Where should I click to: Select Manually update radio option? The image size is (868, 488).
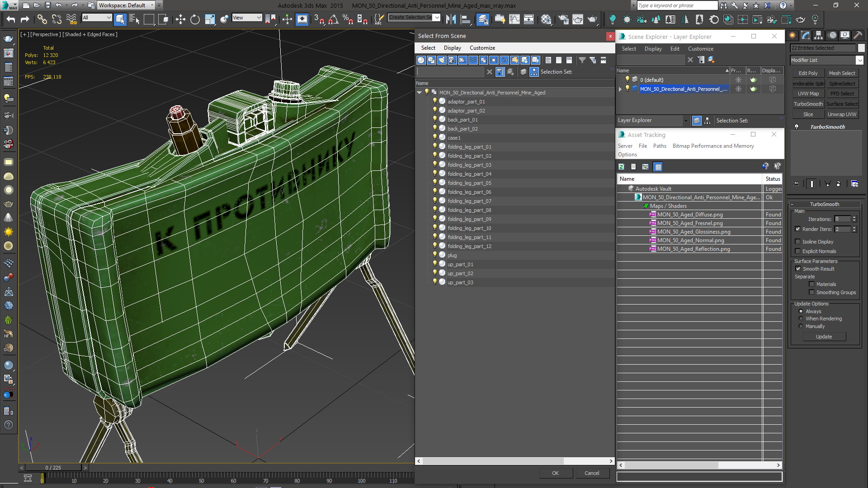801,326
